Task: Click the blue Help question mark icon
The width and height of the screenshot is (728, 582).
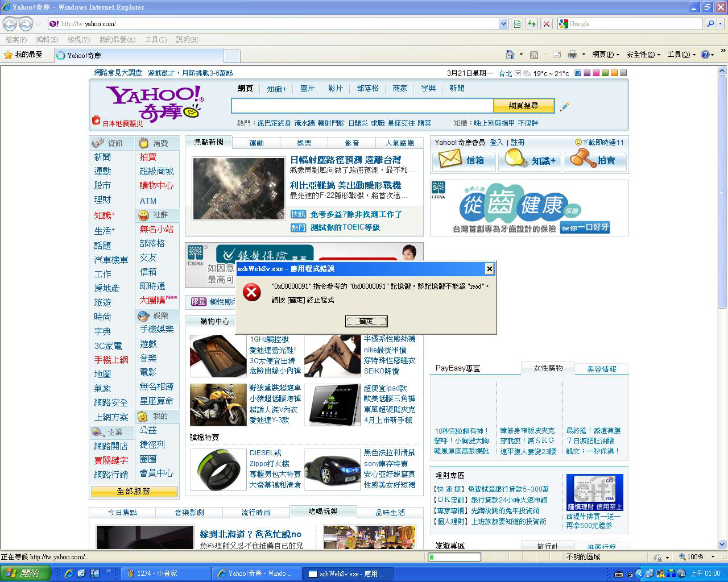Action: tap(705, 55)
